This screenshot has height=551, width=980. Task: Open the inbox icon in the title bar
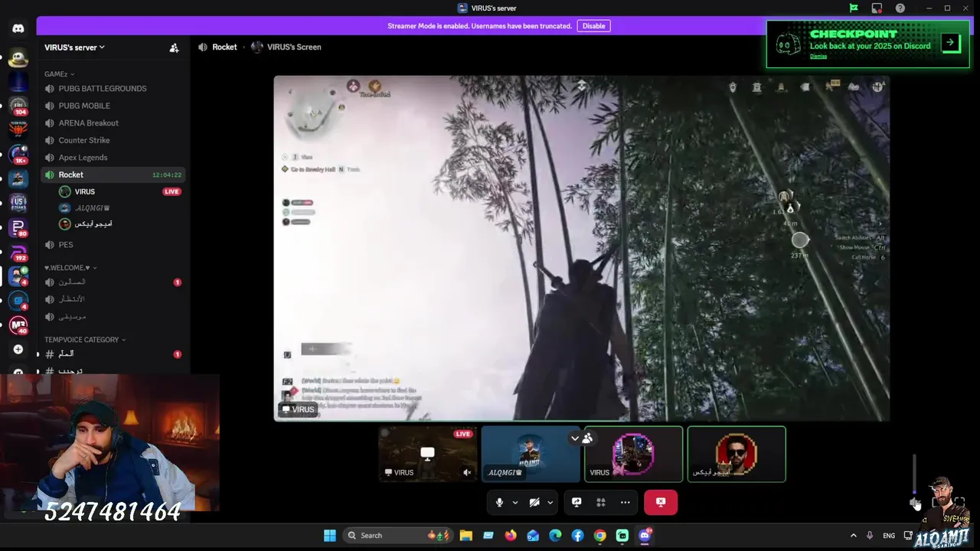877,8
